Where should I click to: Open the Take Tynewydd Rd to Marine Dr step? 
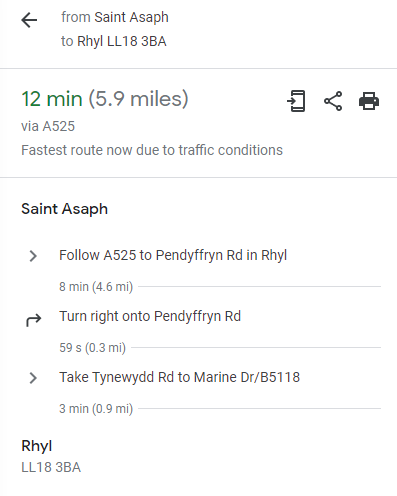(180, 377)
